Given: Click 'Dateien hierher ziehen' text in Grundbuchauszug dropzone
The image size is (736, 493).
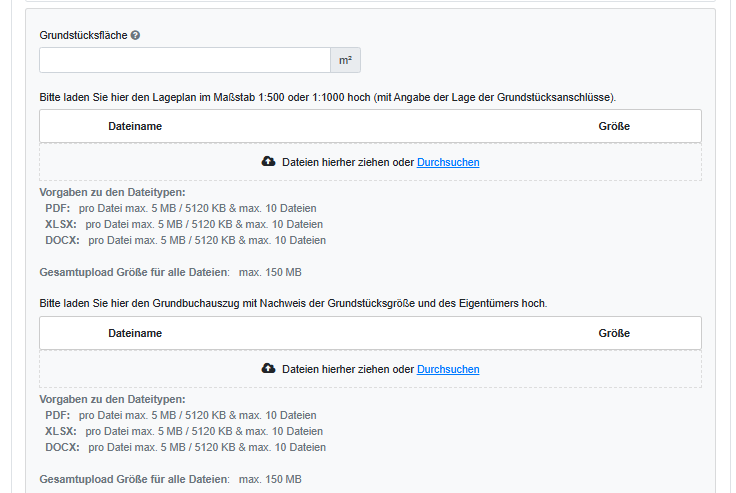Looking at the screenshot, I should 347,369.
